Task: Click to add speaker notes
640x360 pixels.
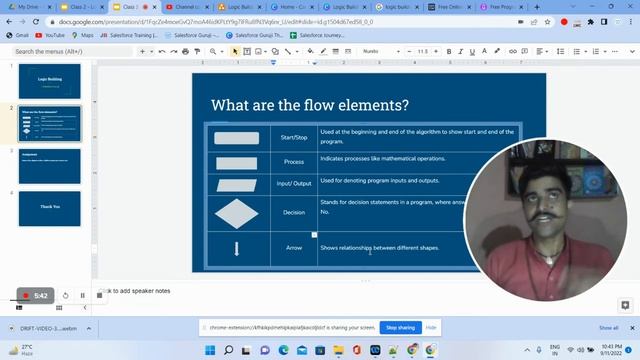Action: [x=135, y=291]
